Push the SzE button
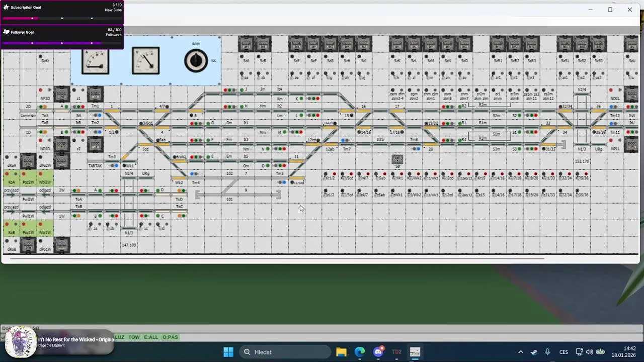The image size is (644, 362). pos(292,56)
